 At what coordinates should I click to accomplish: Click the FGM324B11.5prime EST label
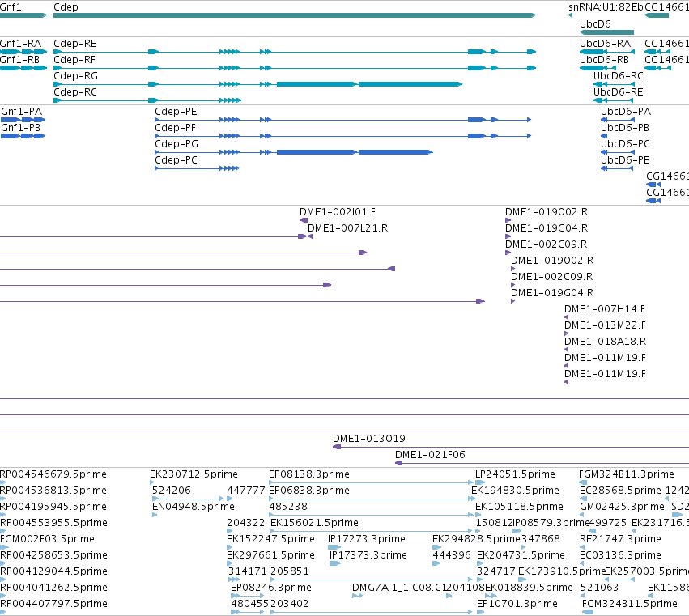pyautogui.click(x=630, y=604)
